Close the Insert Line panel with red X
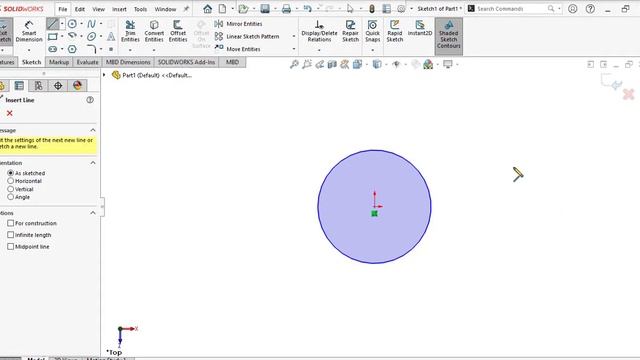Viewport: 640px width, 360px height. click(x=10, y=113)
